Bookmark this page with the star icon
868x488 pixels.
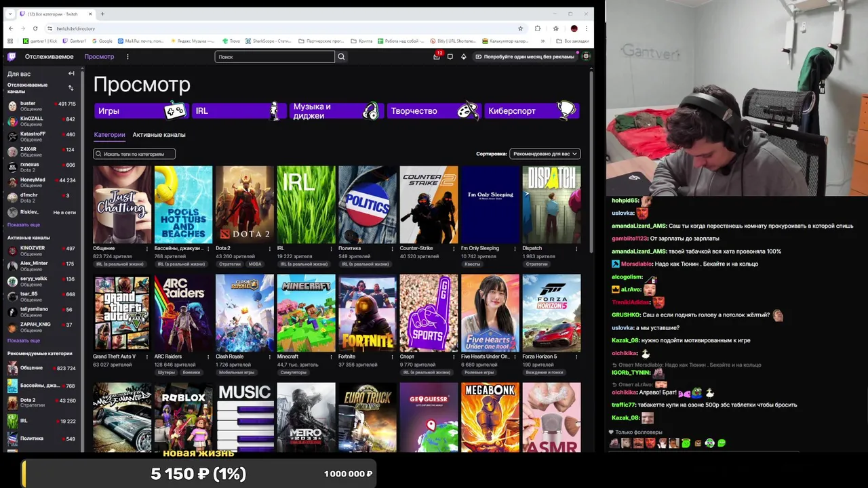[x=520, y=28]
